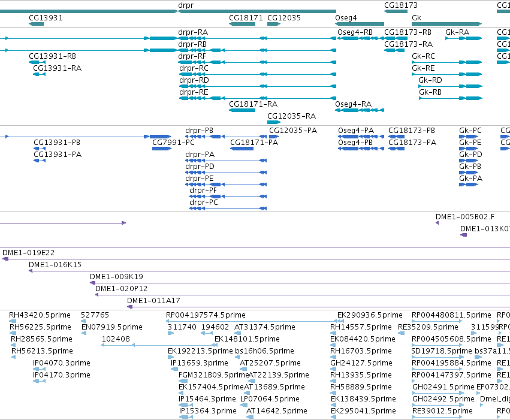Click transcript Gk-RB

[430, 92]
